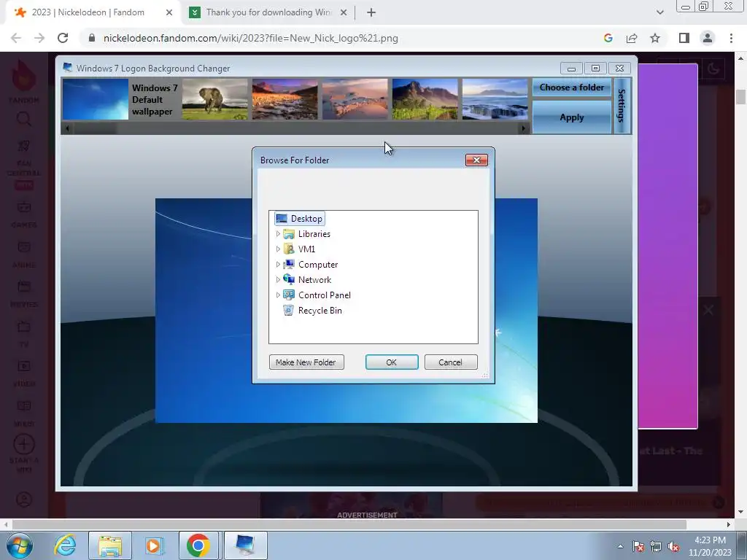747x560 pixels.
Task: Click Choose a folder button
Action: [x=572, y=87]
